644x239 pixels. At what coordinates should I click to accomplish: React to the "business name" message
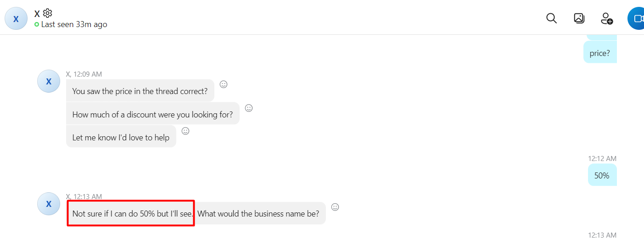pos(335,207)
